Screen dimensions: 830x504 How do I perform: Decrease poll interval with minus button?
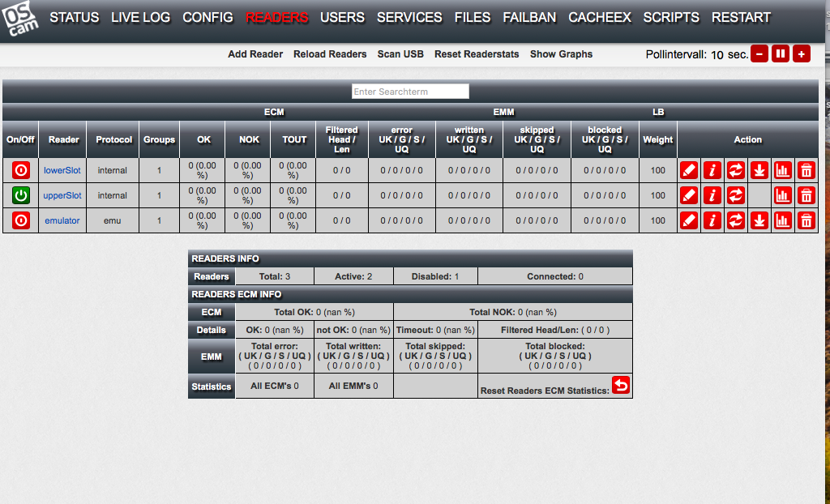click(759, 54)
